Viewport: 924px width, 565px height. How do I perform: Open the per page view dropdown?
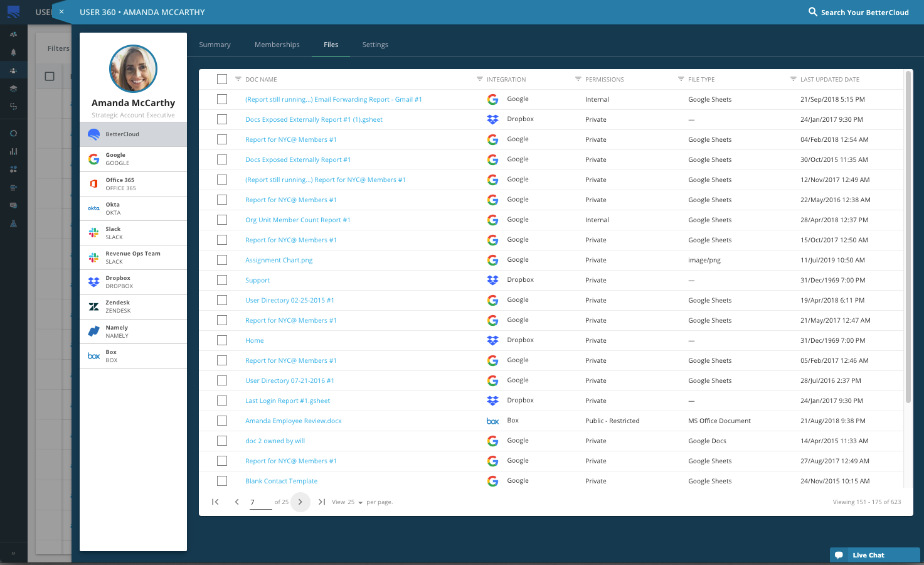360,503
